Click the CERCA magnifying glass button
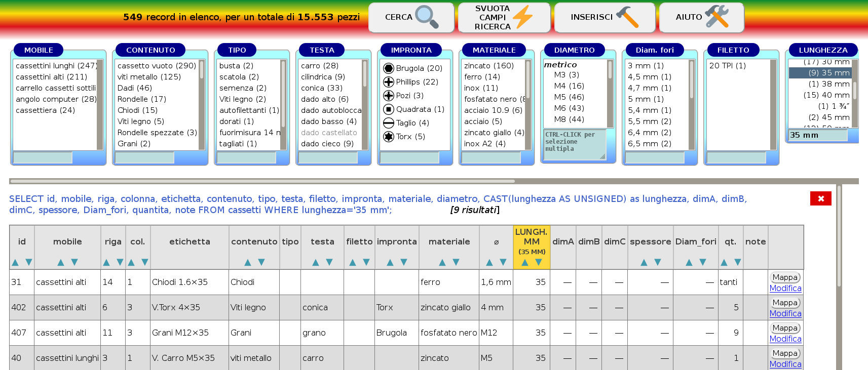868x370 pixels. tap(411, 17)
